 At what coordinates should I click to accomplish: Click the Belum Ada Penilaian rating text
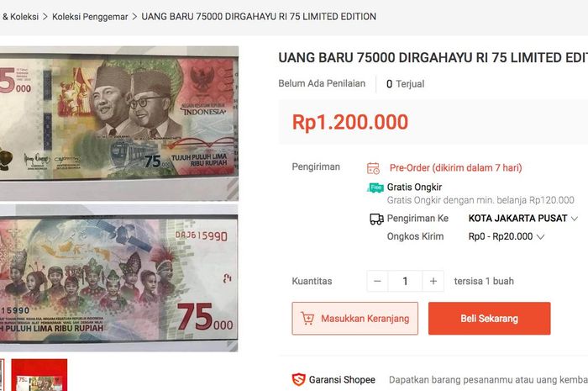[x=322, y=84]
